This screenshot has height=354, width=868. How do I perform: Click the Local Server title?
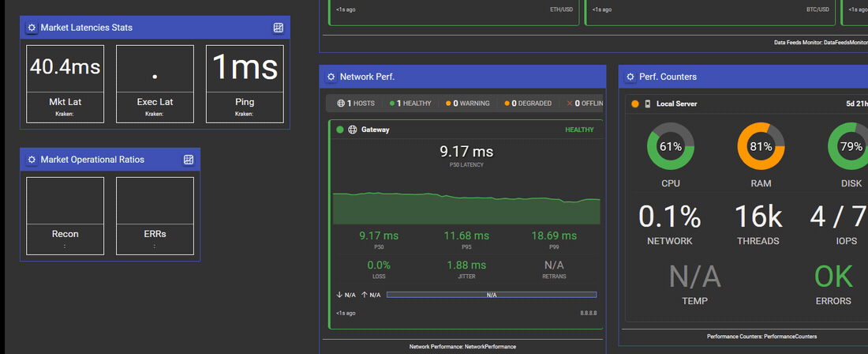[676, 104]
